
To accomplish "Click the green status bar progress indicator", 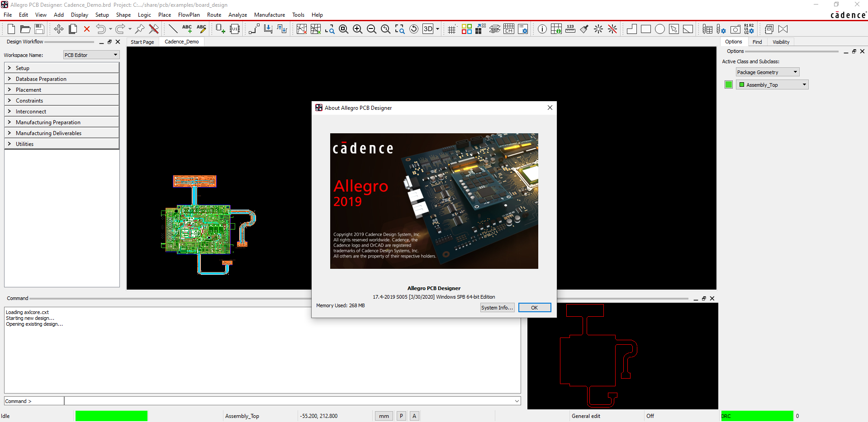I will point(111,416).
